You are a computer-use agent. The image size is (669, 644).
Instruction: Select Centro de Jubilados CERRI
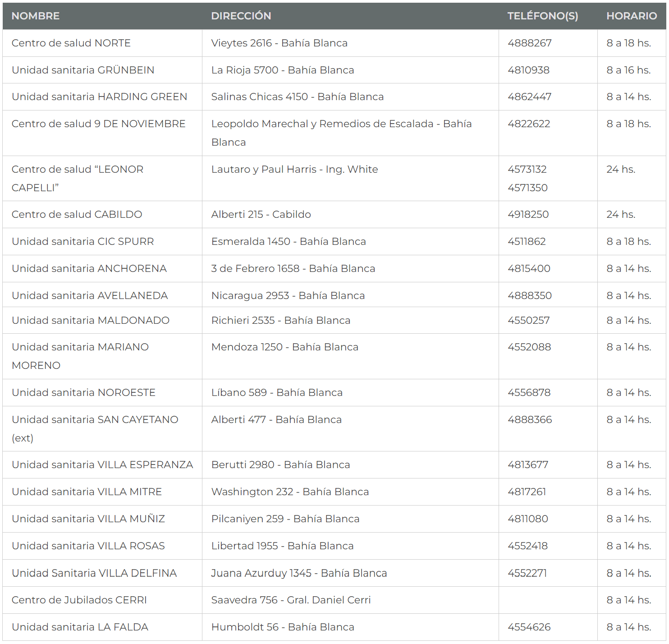[79, 600]
